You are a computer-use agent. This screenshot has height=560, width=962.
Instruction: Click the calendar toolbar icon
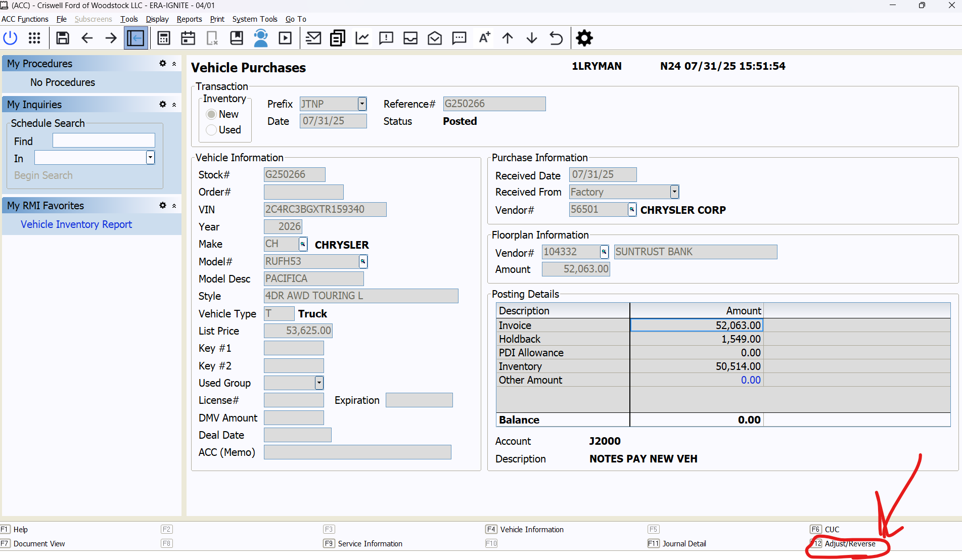click(x=188, y=38)
